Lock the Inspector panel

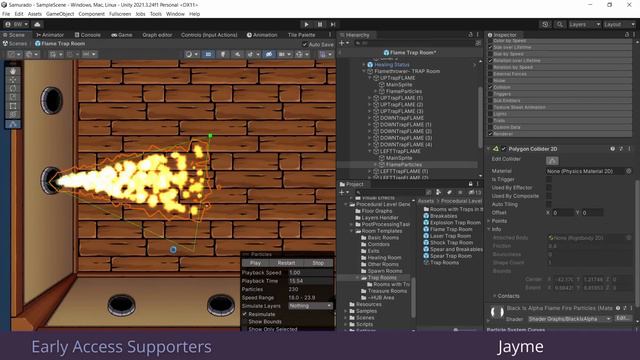[x=627, y=35]
